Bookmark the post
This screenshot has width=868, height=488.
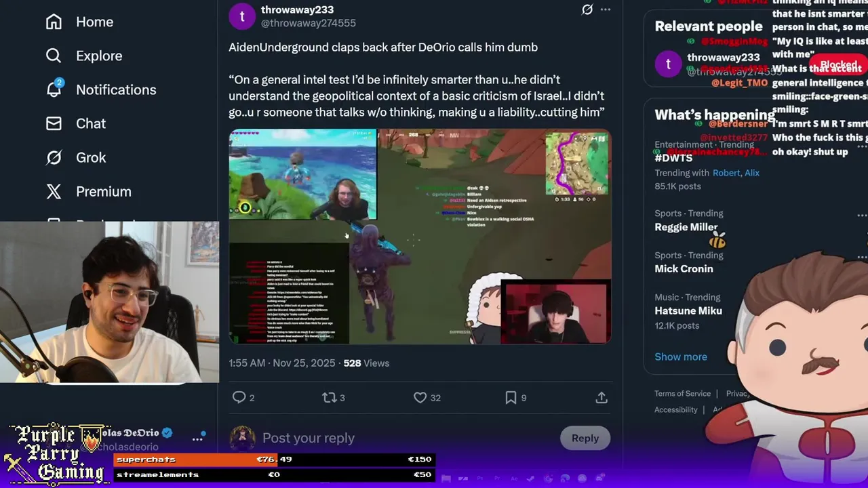click(511, 398)
